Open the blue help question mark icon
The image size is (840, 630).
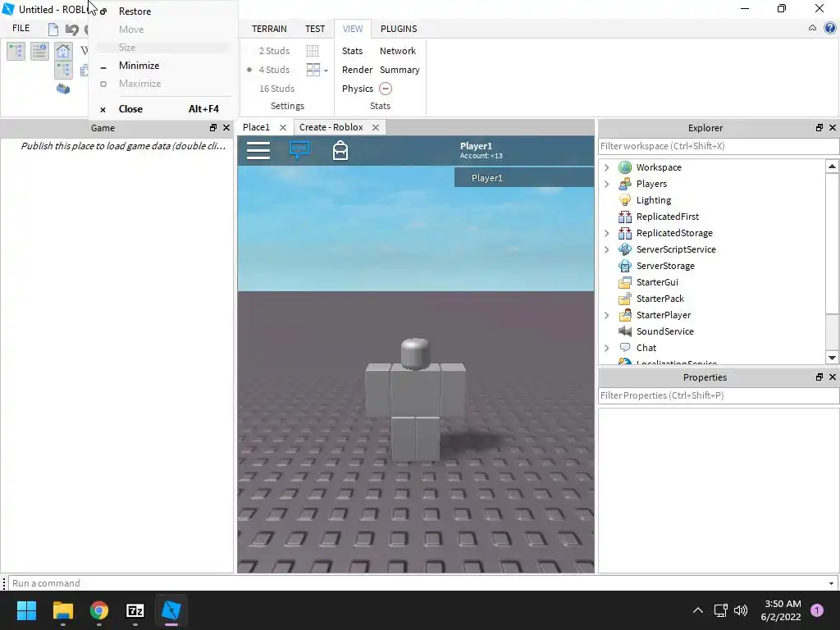click(830, 28)
